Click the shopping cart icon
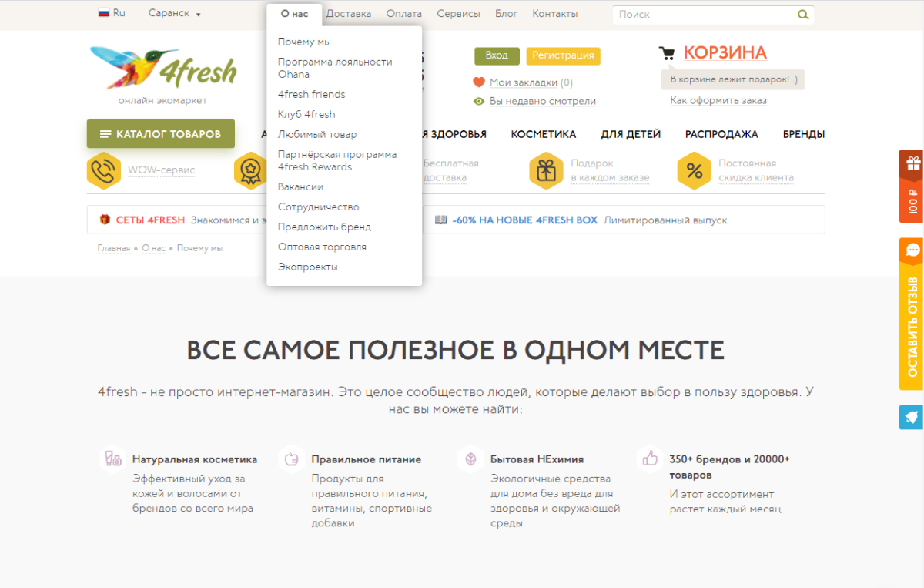Screen dimensions: 924x588 click(667, 53)
